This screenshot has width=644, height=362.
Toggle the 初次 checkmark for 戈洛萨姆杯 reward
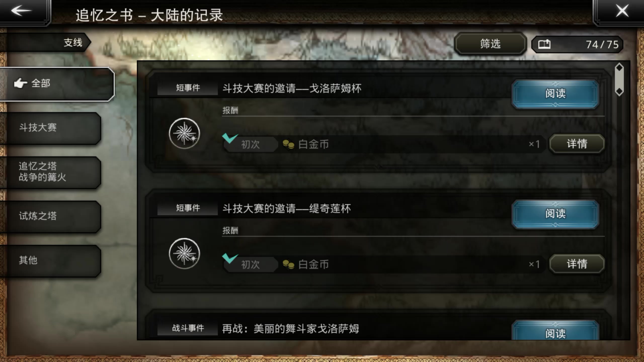230,138
